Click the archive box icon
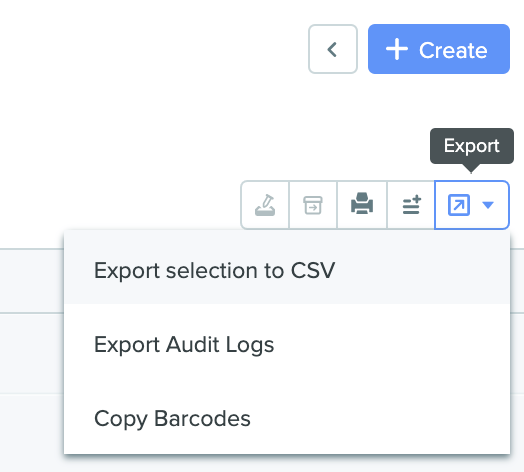 point(313,205)
